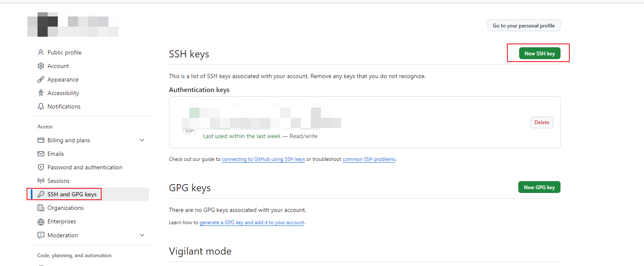This screenshot has width=644, height=266.
Task: Open the common SSH problems link
Action: click(x=369, y=160)
